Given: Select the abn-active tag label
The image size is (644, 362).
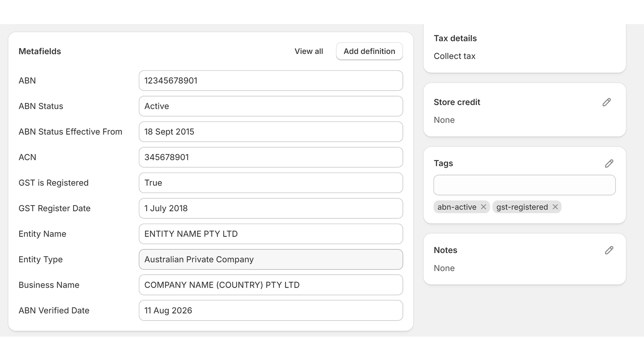Looking at the screenshot, I should [457, 207].
